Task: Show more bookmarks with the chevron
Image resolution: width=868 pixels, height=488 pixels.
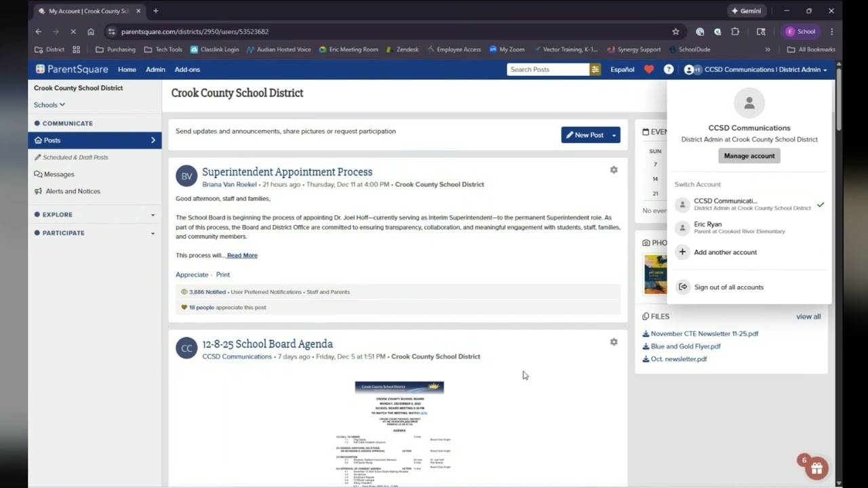Action: [x=768, y=49]
